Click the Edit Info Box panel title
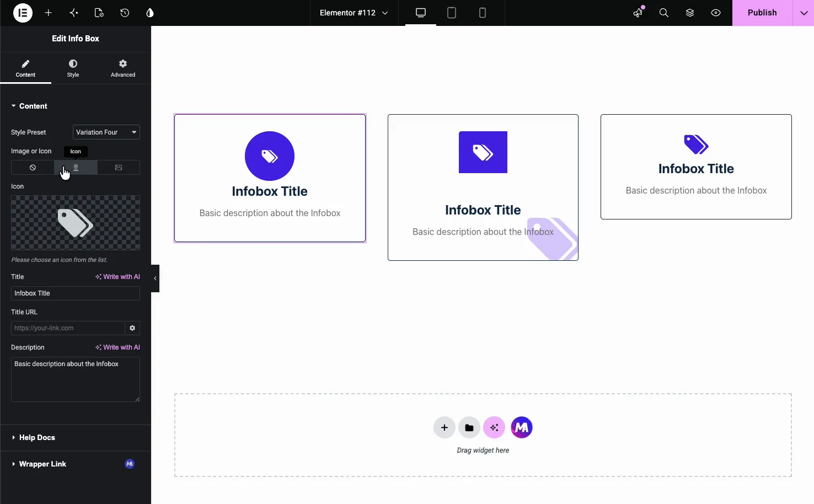This screenshot has height=504, width=814. pos(76,39)
